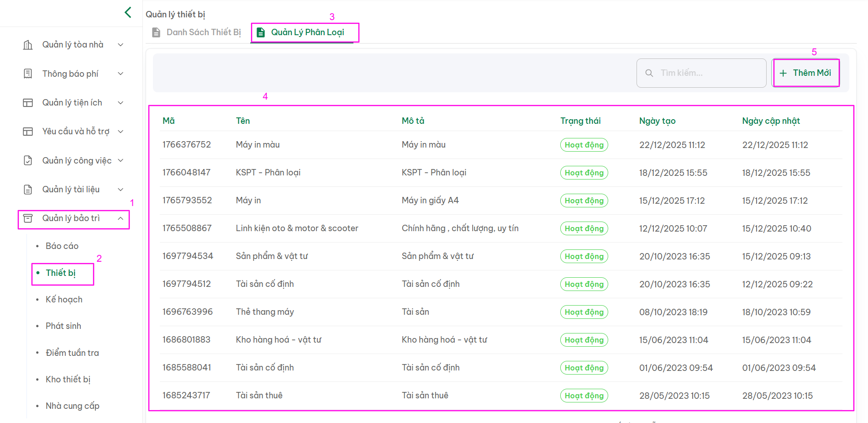Screen dimensions: 868x423
Task: Switch to the Danh Sách Thiết Bị tab
Action: pos(197,32)
